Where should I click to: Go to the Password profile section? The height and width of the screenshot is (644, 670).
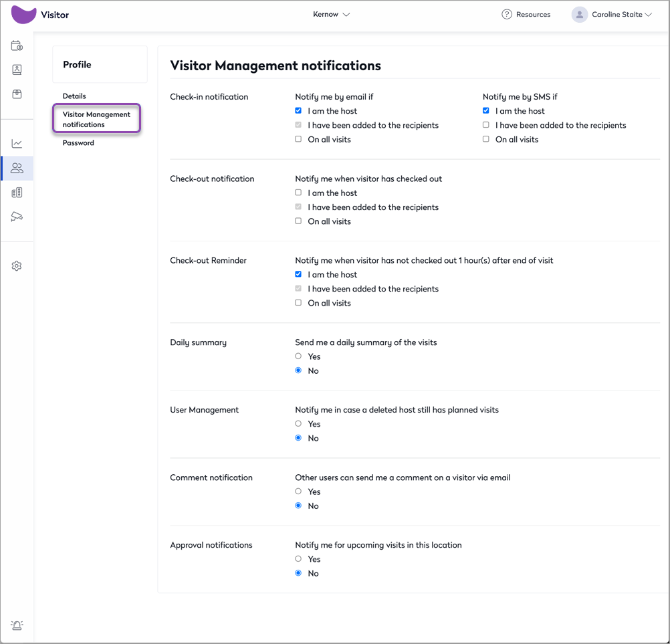click(78, 143)
